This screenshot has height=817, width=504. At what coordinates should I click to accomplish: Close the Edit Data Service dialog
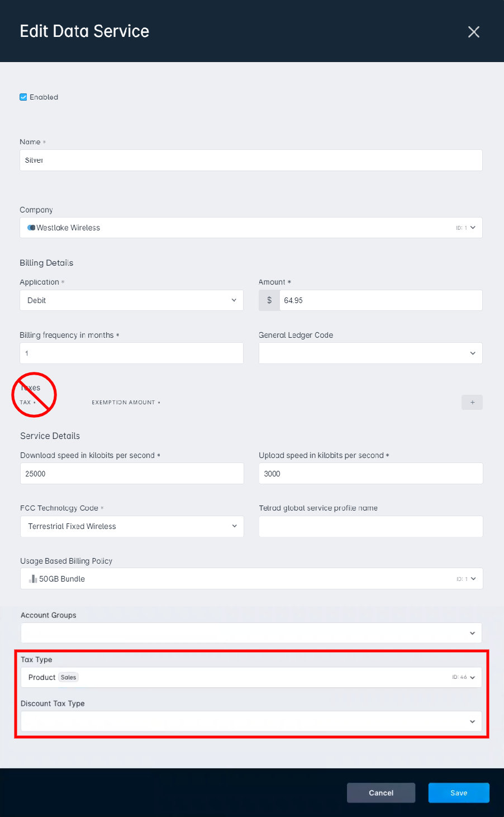474,32
